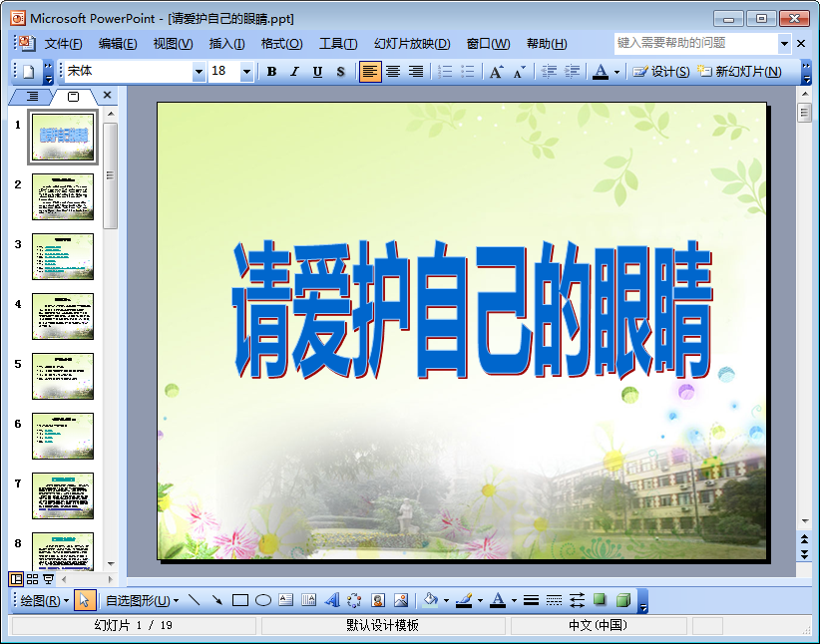Open the 文件 menu
Image resolution: width=820 pixels, height=644 pixels.
[63, 44]
